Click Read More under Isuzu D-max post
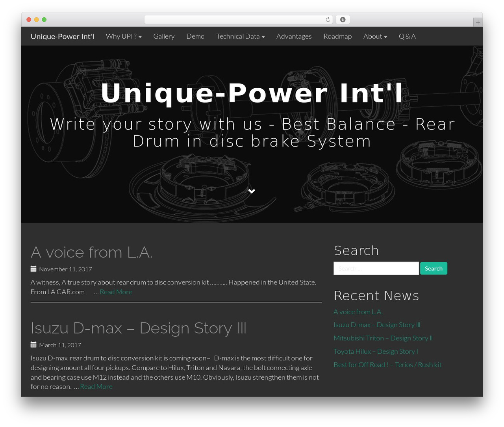 pos(96,387)
